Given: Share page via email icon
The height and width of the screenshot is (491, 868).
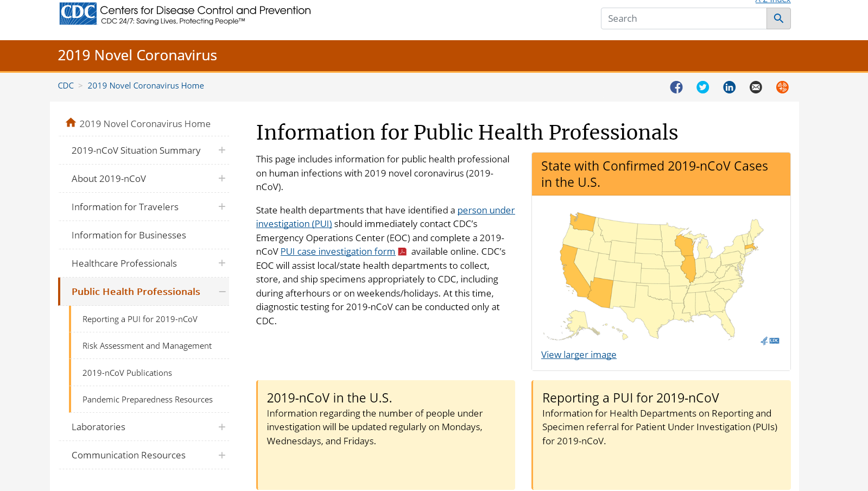Looking at the screenshot, I should (x=756, y=87).
